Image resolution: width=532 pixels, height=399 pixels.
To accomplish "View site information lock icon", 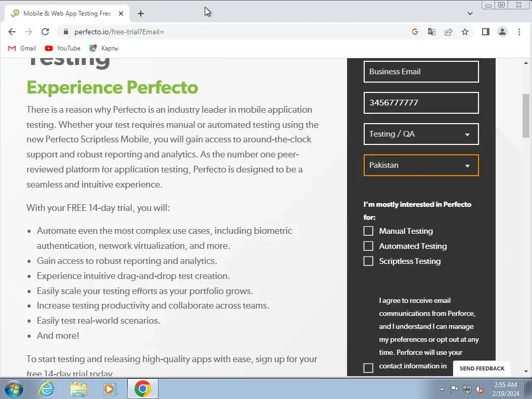I will (x=66, y=32).
